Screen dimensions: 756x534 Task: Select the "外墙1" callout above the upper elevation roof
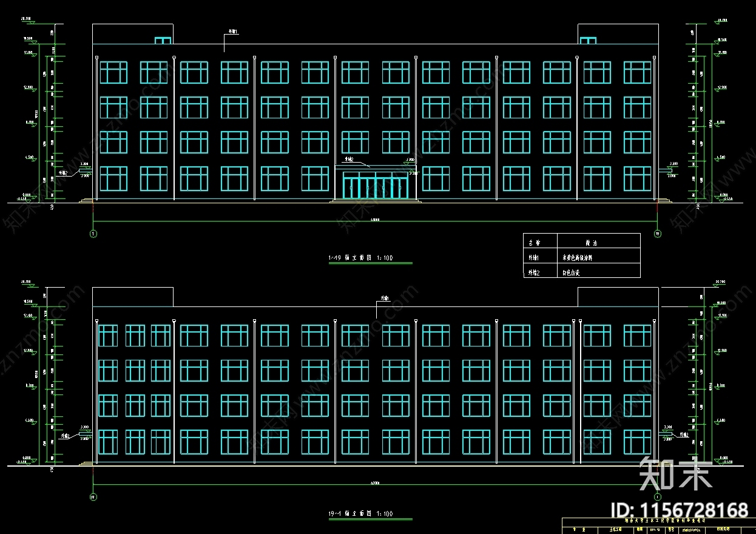(x=232, y=31)
